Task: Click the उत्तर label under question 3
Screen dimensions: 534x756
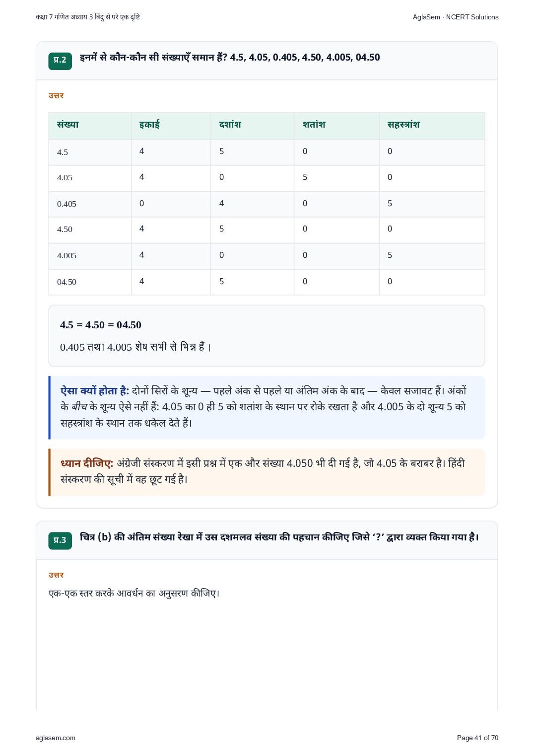Action: (x=56, y=575)
